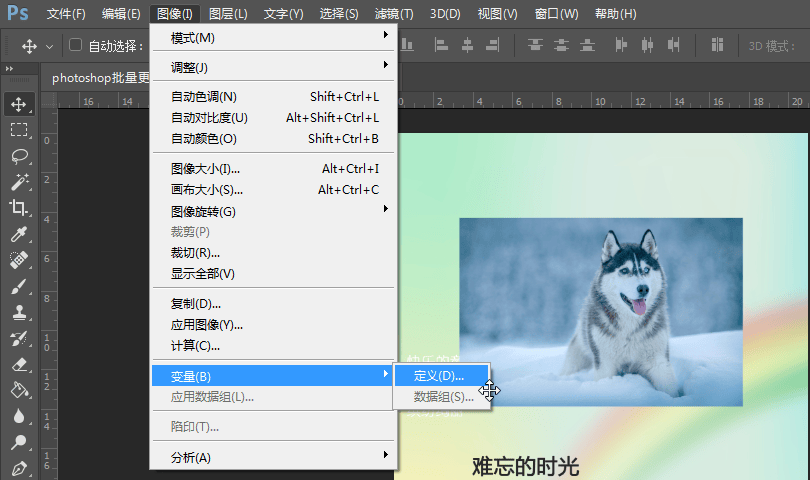The width and height of the screenshot is (810, 480).
Task: Click distribute left edges icon
Action: tap(621, 45)
